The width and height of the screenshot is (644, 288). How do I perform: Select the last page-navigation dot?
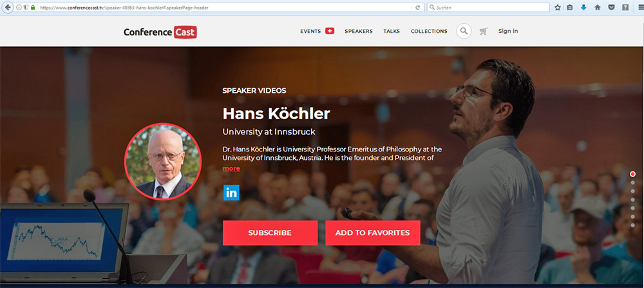632,225
